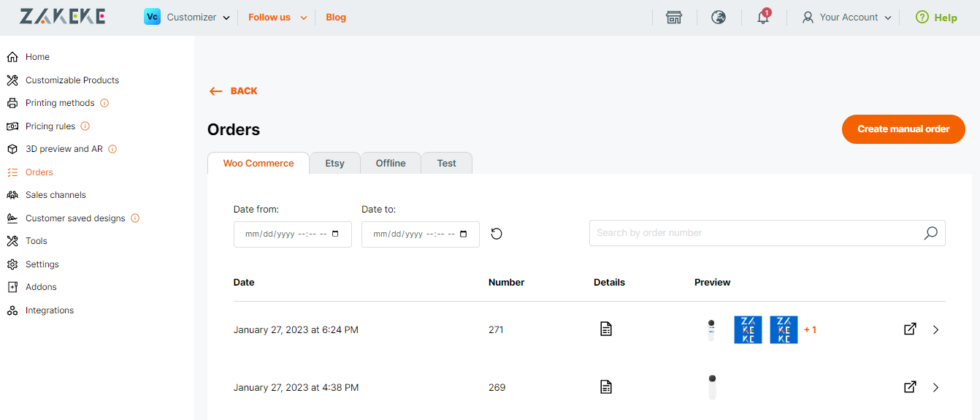
Task: Click the Settings gear icon in sidebar
Action: (x=12, y=264)
